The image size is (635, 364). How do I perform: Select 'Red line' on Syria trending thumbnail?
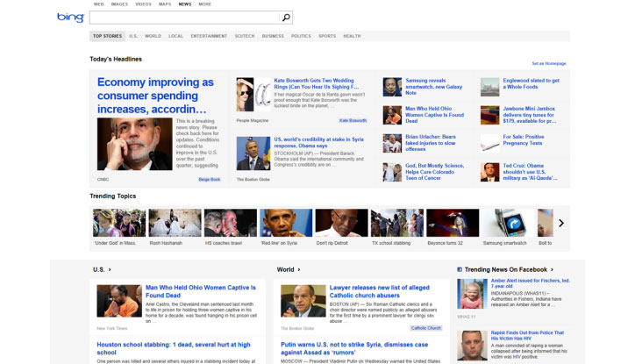[x=286, y=223]
